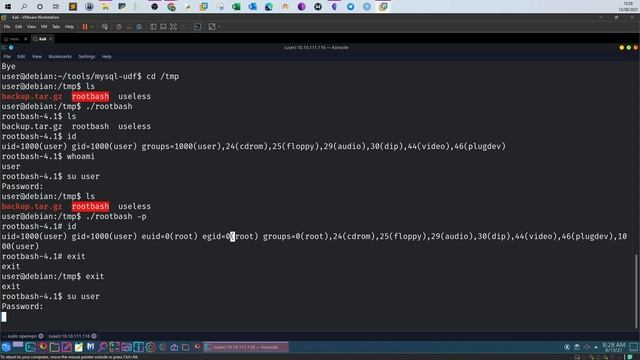Click the password prompt cursor line
The width and height of the screenshot is (640, 360).
4,316
